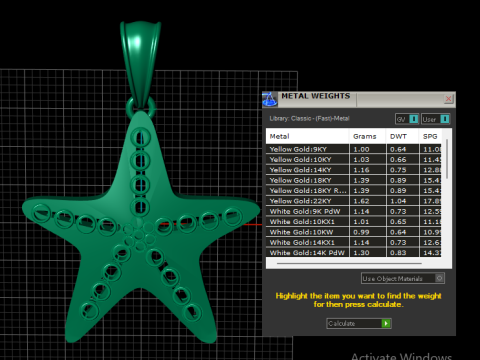The width and height of the screenshot is (480, 360).
Task: Click Grams value 1.62 for 22KY
Action: coord(361,201)
